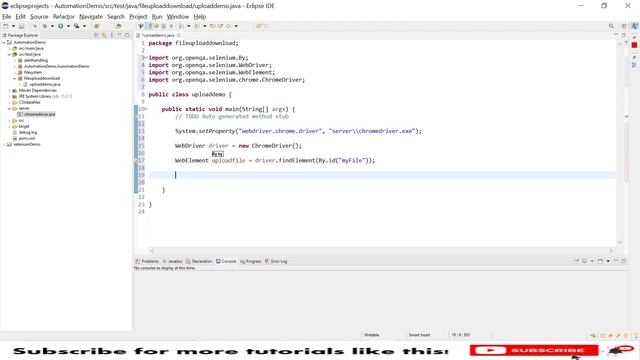Open the Project menu

138,17
